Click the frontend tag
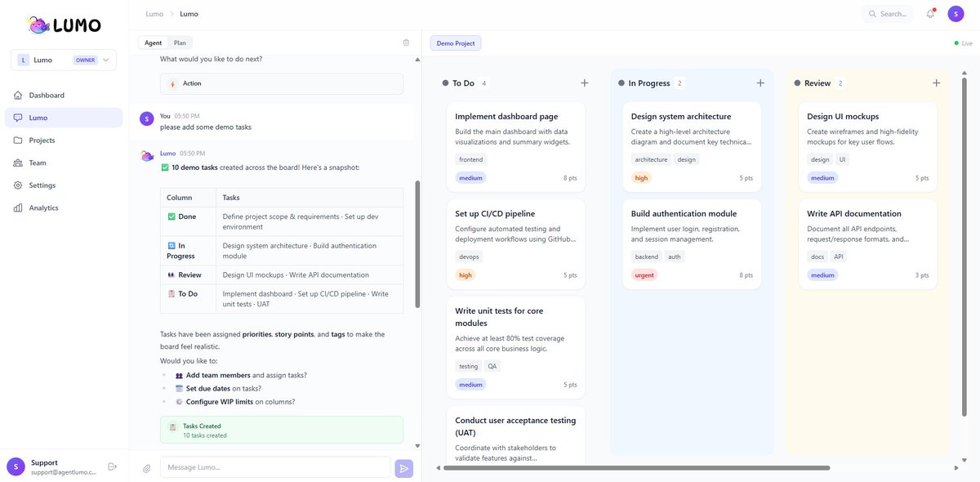Viewport: 980px width, 482px height. point(471,159)
